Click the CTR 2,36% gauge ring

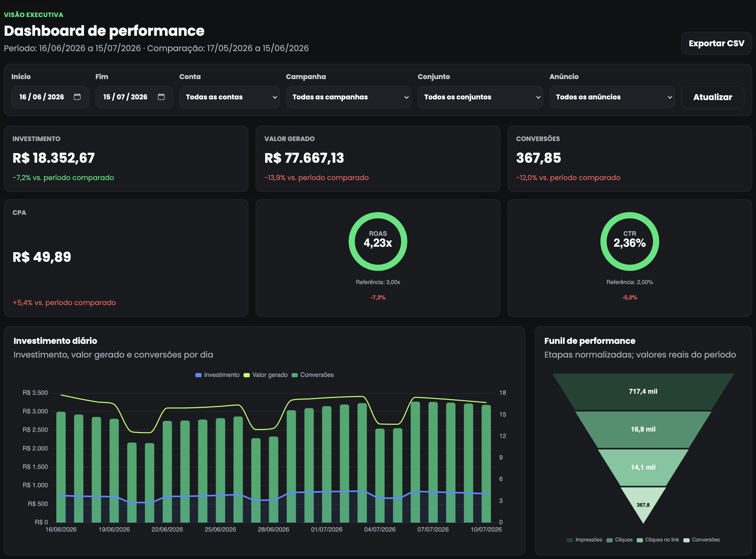coord(629,241)
